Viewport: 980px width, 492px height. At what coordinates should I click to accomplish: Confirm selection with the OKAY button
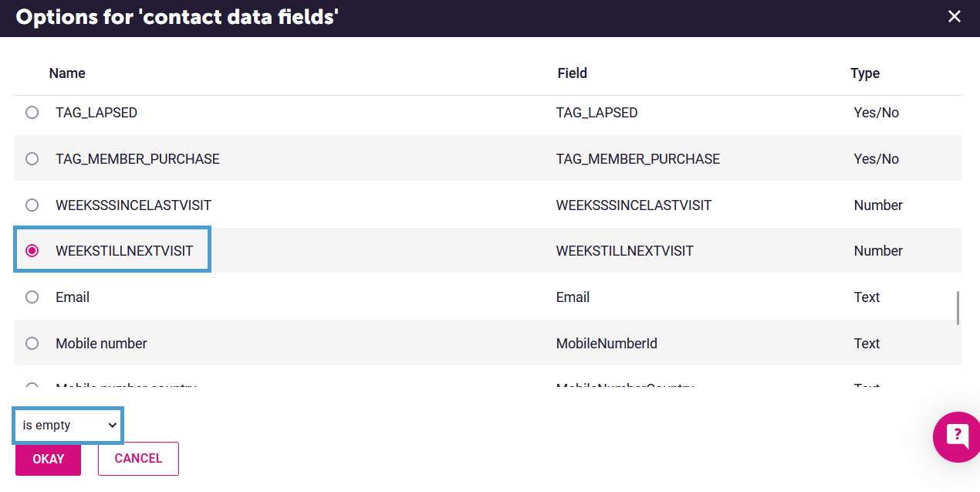(x=48, y=459)
